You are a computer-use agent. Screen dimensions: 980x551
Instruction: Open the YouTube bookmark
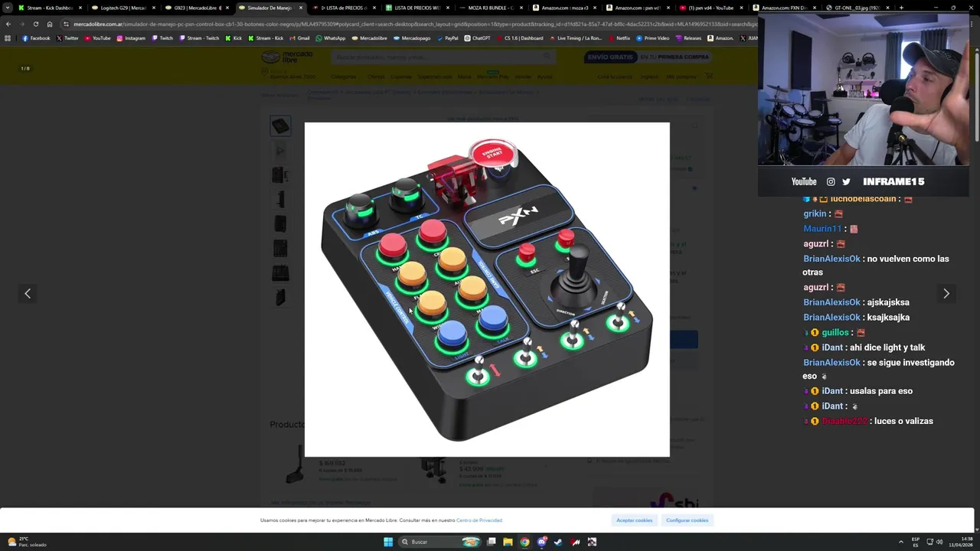click(98, 38)
